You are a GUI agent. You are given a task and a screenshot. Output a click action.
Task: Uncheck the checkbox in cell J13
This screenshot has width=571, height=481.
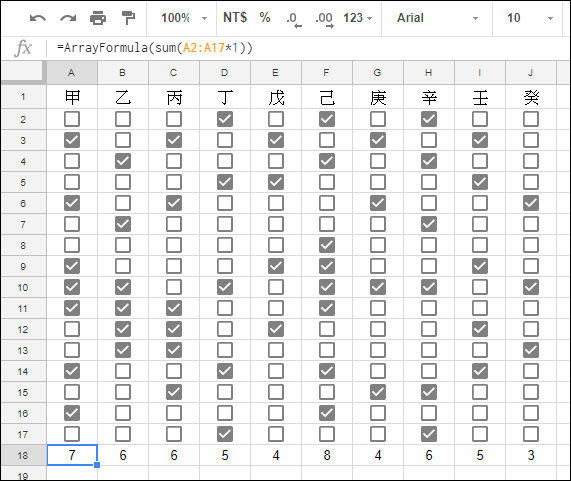click(x=531, y=350)
